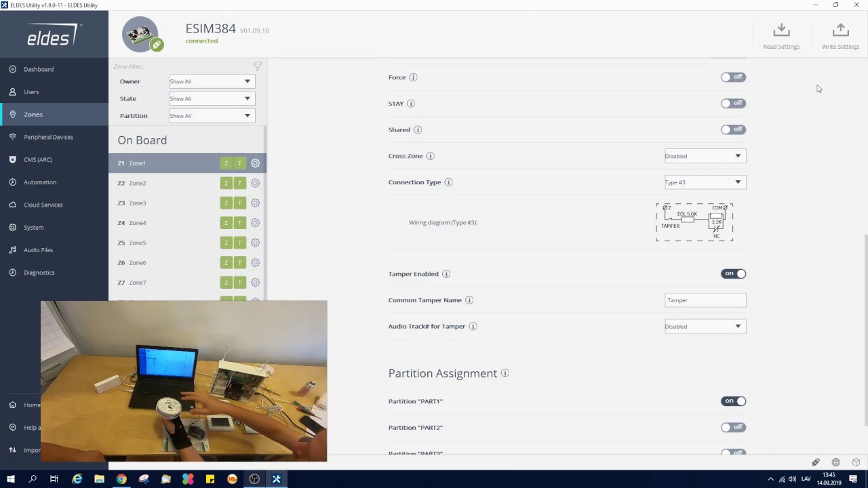The image size is (868, 488).
Task: Open the Cross Zone dropdown
Action: [x=705, y=156]
